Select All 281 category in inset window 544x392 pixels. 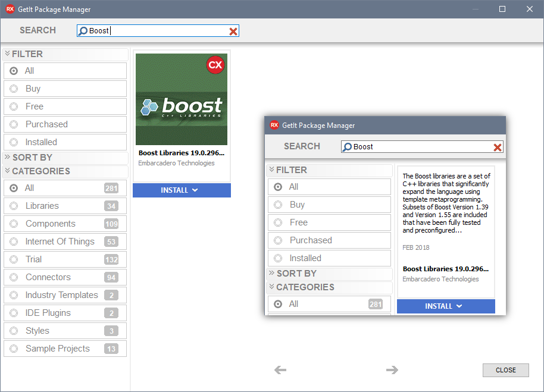(x=329, y=304)
